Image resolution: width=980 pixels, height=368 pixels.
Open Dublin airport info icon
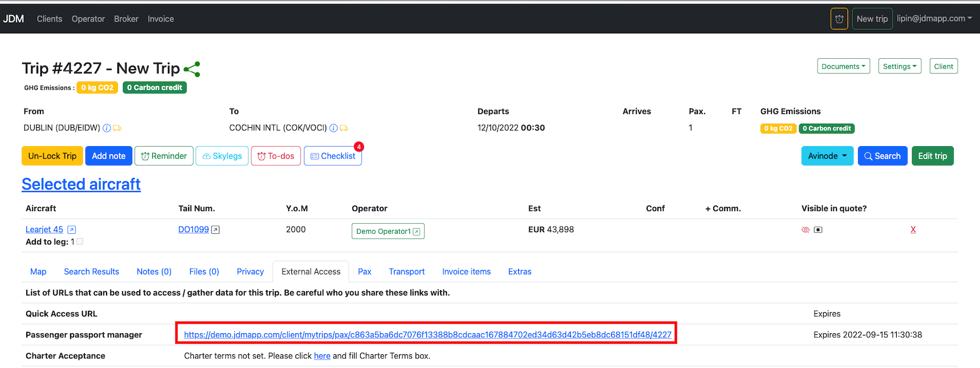tap(107, 128)
